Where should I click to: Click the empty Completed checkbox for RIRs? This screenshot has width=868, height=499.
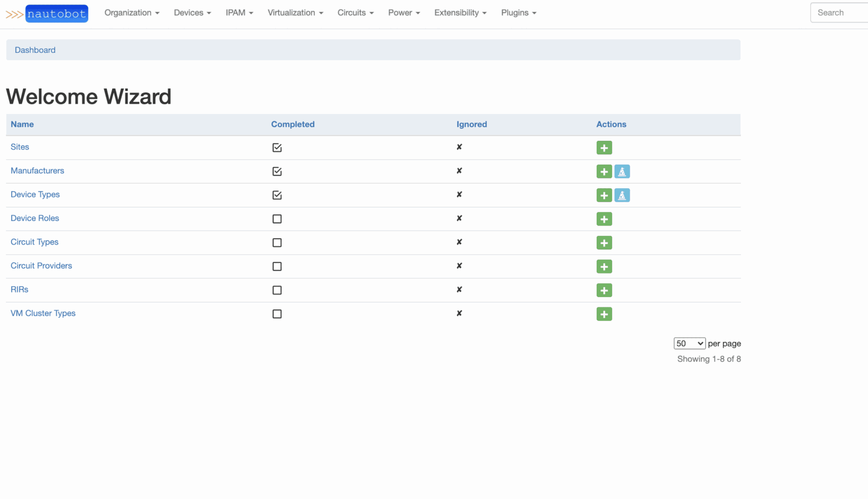(277, 290)
